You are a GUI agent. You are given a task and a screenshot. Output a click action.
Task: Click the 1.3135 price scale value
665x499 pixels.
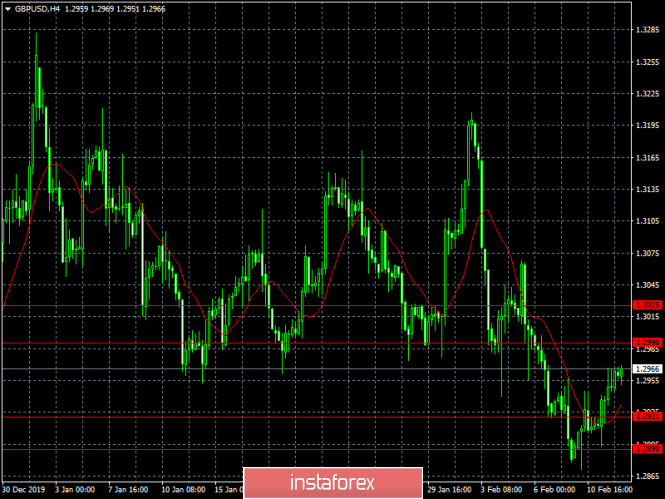coord(648,189)
